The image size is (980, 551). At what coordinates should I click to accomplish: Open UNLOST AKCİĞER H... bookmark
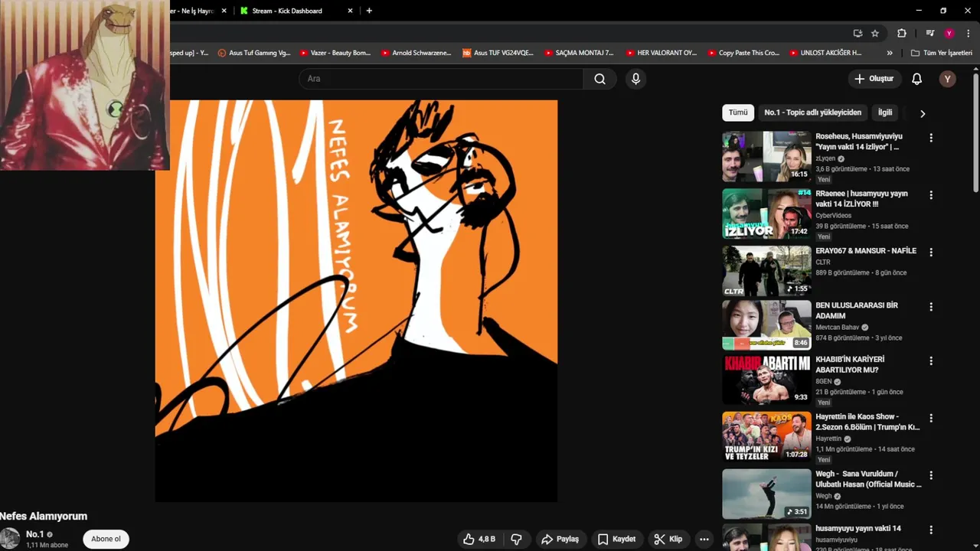825,53
